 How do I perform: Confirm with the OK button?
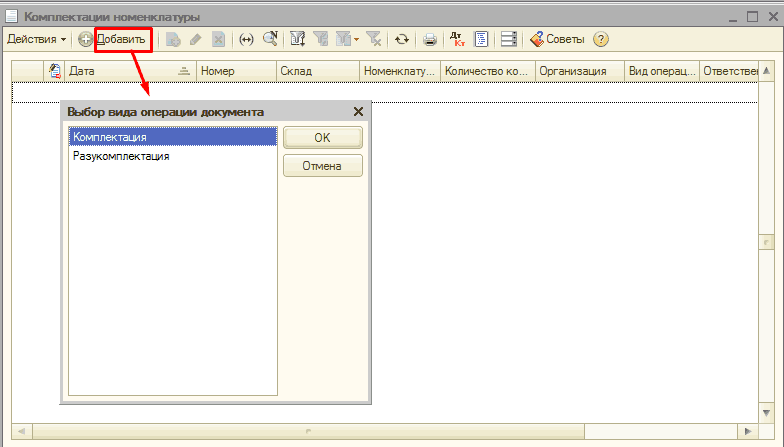click(322, 138)
